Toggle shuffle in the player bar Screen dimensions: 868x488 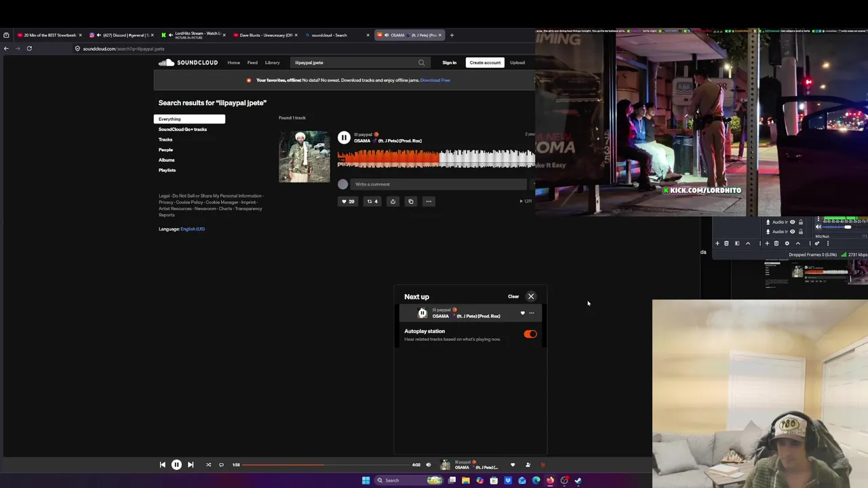pos(208,464)
